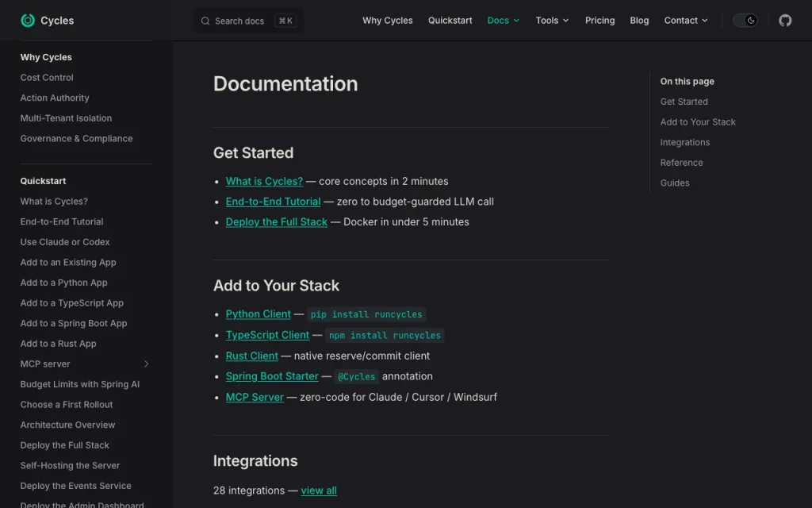
Task: Jump to Add to Your Stack outline item
Action: coord(698,121)
